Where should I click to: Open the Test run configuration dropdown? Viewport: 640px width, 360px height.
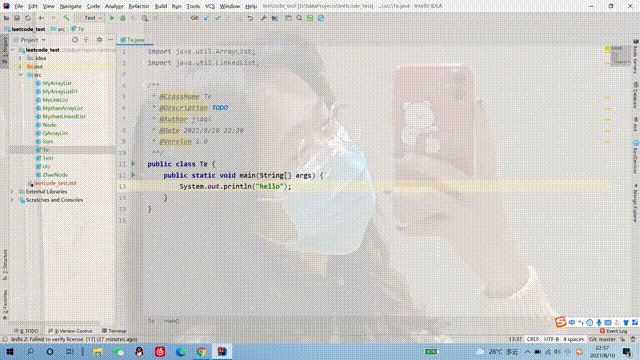point(89,18)
